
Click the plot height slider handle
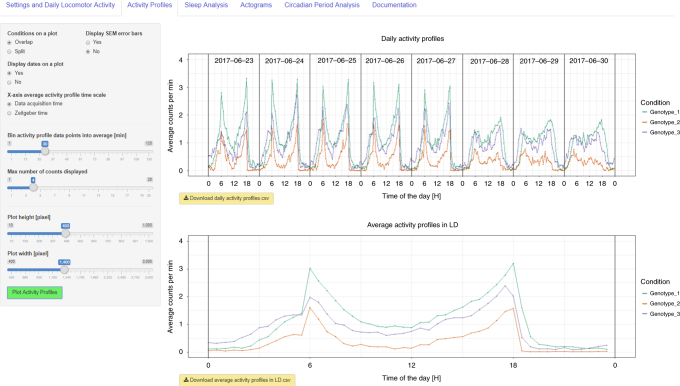(65, 233)
